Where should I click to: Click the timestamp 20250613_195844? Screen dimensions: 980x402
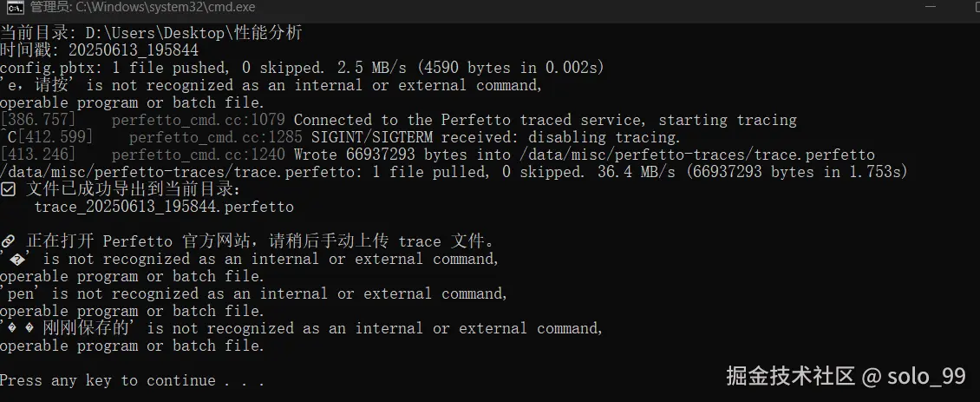(x=134, y=50)
